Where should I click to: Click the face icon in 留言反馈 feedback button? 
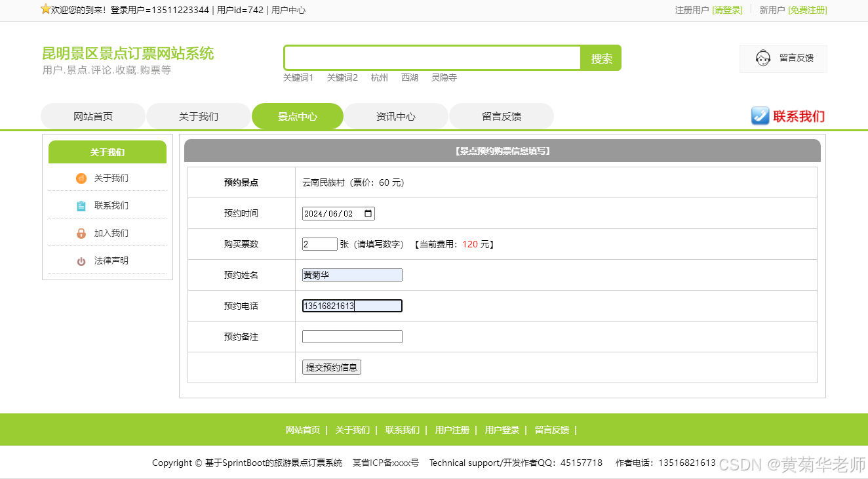point(762,58)
